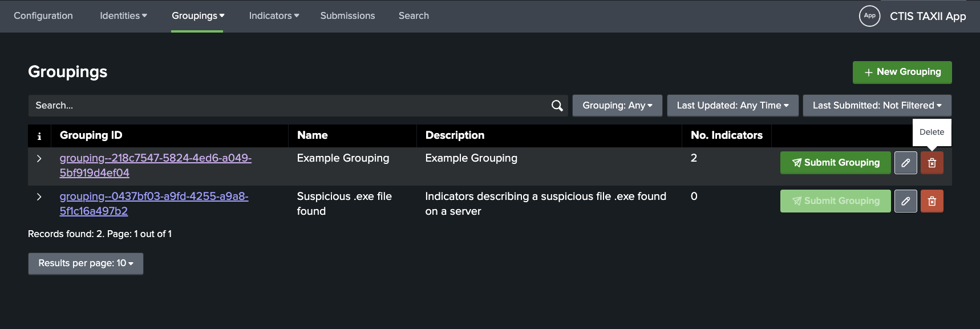This screenshot has height=329, width=980.
Task: Open the Indicators menu
Action: pyautogui.click(x=274, y=16)
